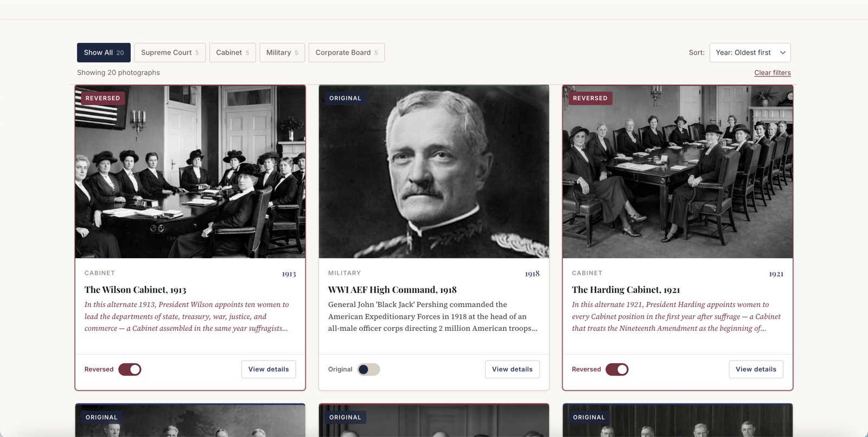
Task: View details for The Harding Cabinet, 1921
Action: coord(756,369)
